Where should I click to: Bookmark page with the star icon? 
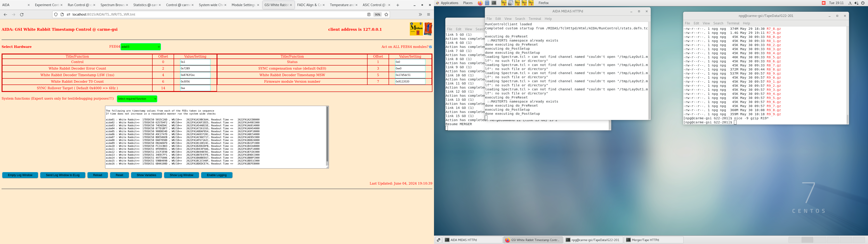click(387, 14)
